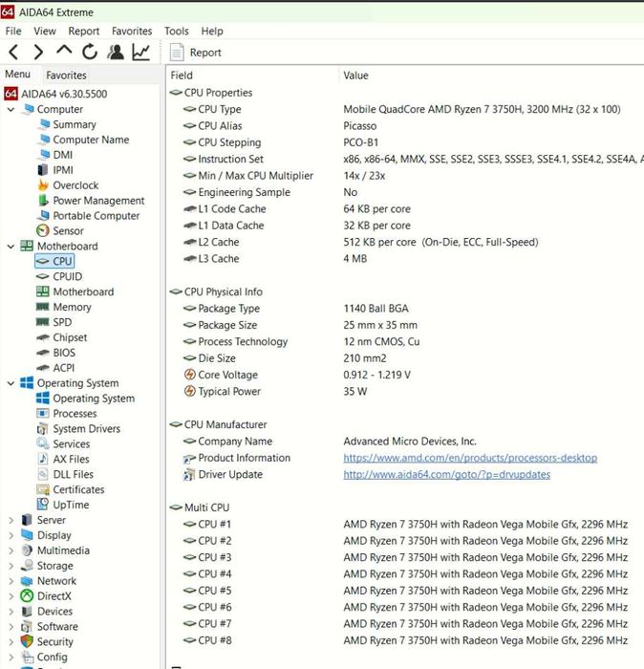The height and width of the screenshot is (669, 644).
Task: Open the AIDA64 driver update link
Action: [x=446, y=475]
